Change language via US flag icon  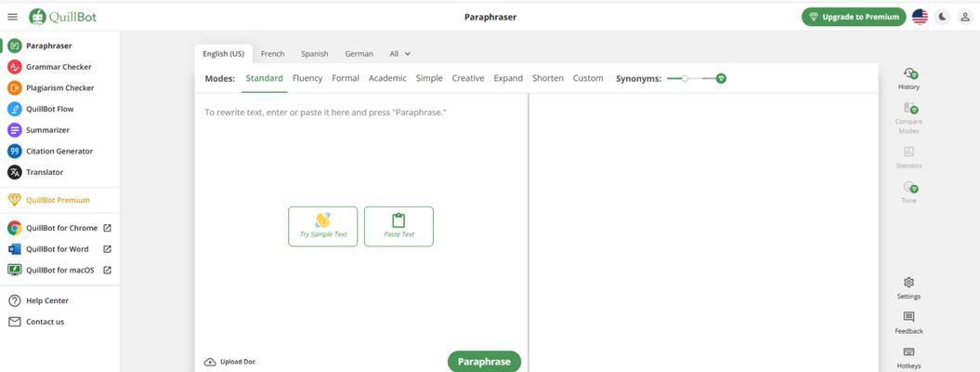920,17
